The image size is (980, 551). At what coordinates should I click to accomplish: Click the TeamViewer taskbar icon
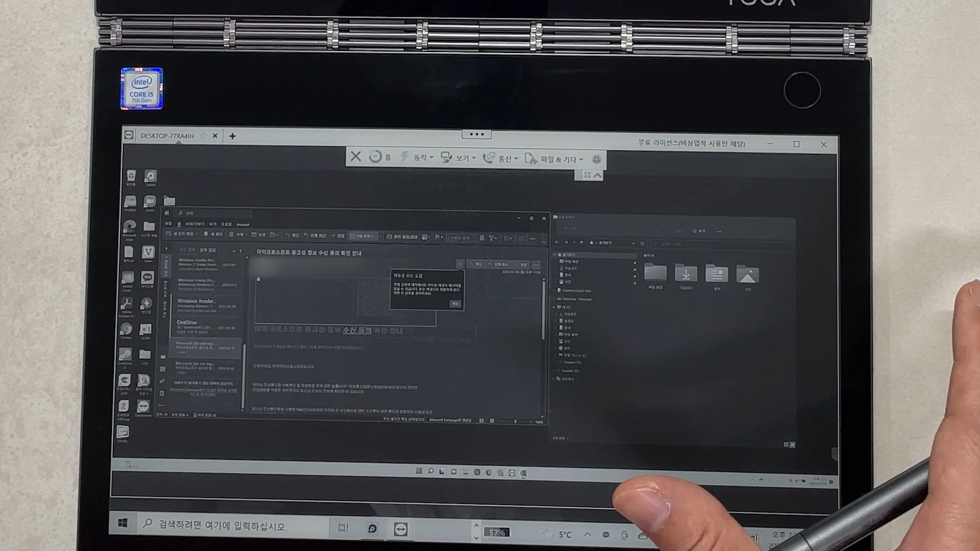pyautogui.click(x=401, y=530)
